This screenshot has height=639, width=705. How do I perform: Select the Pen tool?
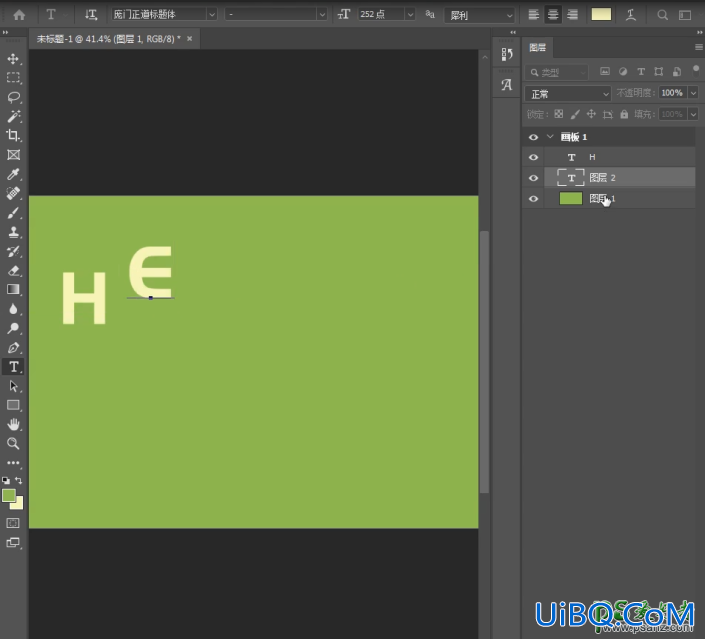(x=13, y=348)
